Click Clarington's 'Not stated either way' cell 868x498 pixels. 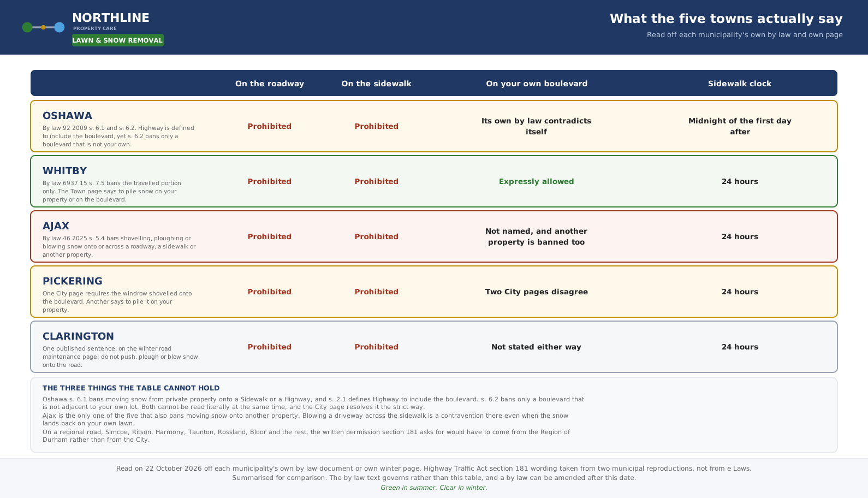click(x=537, y=347)
